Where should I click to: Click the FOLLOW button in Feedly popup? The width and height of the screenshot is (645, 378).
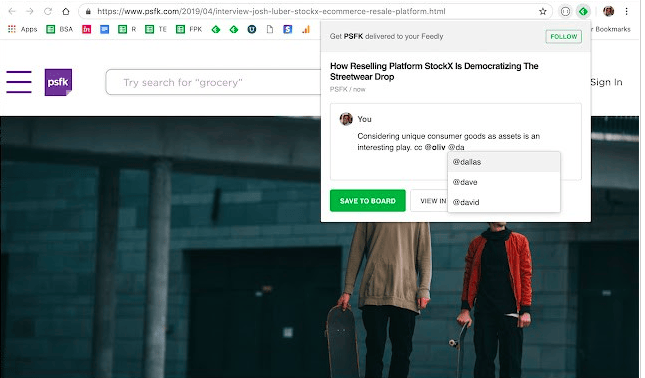[x=564, y=36]
